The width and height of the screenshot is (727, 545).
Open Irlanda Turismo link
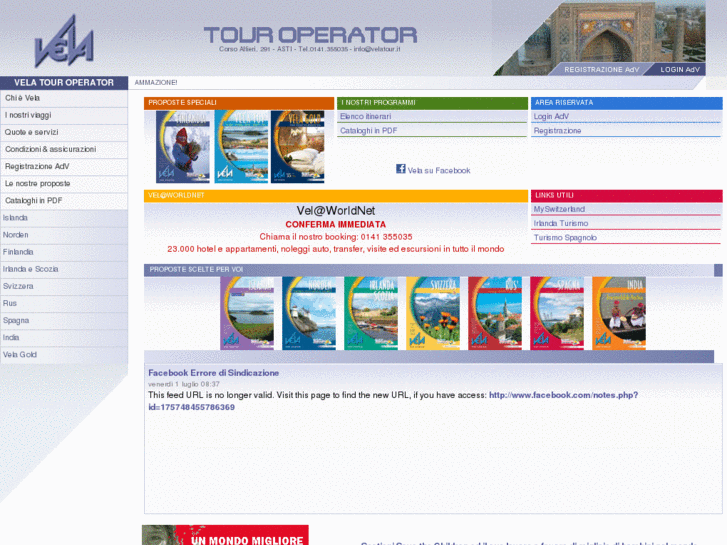(x=561, y=224)
